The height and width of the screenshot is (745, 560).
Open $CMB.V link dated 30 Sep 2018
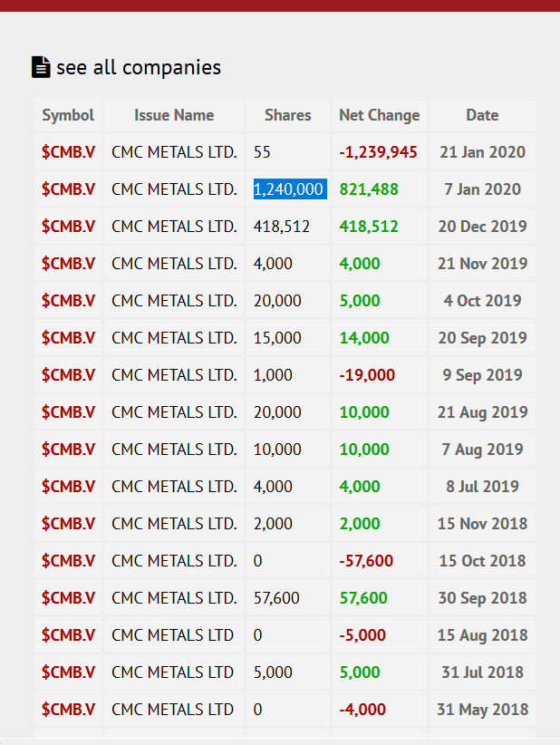point(69,598)
